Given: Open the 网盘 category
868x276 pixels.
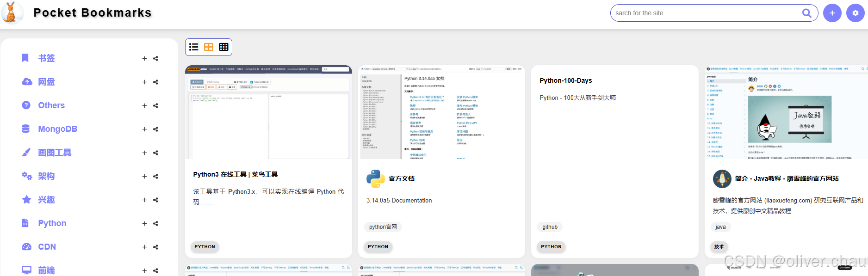Looking at the screenshot, I should pyautogui.click(x=46, y=82).
